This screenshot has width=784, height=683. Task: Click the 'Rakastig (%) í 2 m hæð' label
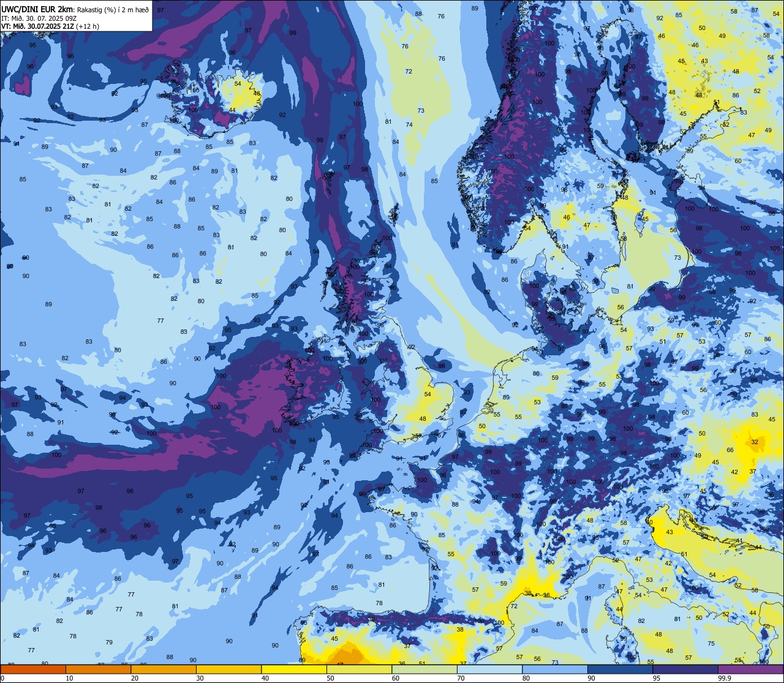point(113,10)
